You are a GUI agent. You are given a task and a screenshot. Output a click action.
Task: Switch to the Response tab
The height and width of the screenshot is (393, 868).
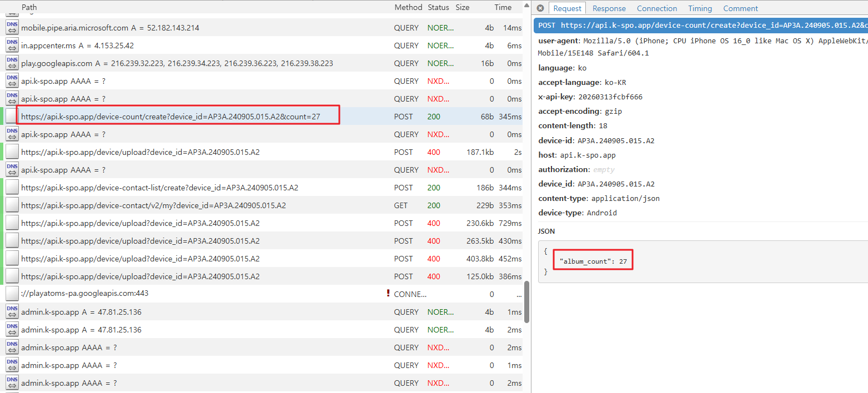point(609,8)
